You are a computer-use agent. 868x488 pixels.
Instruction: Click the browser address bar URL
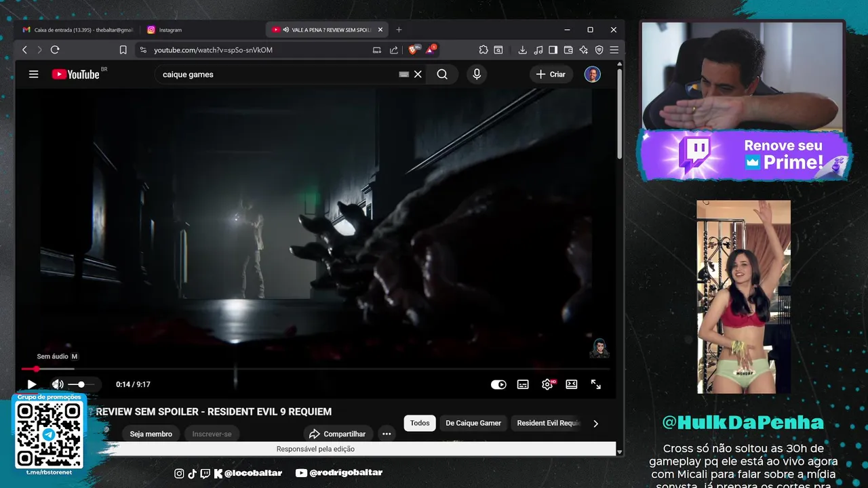tap(213, 49)
